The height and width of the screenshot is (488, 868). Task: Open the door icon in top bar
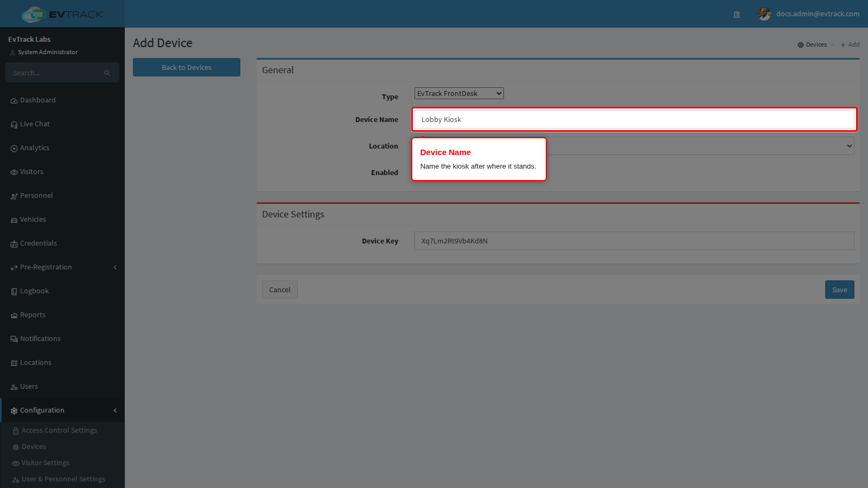(737, 15)
